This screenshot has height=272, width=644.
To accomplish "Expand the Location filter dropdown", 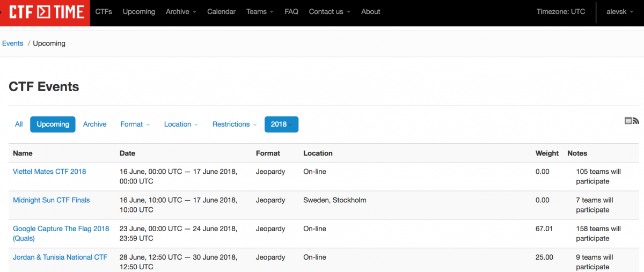I will coord(181,124).
